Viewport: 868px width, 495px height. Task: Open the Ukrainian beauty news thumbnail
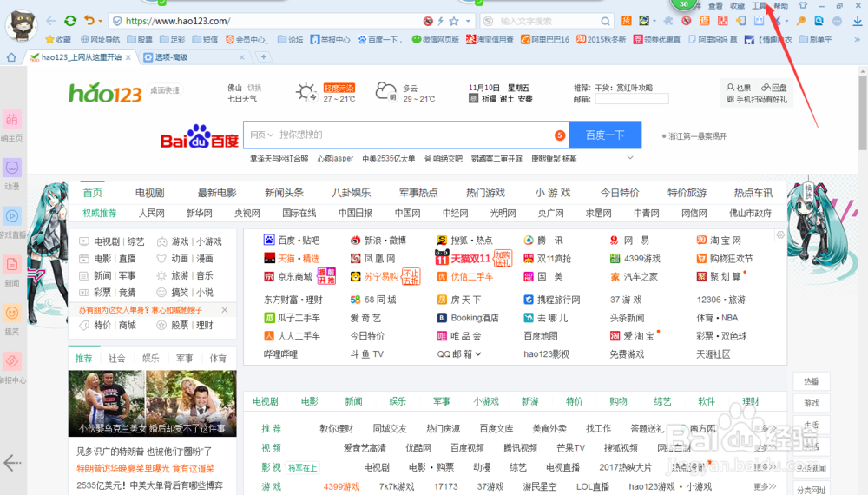[x=152, y=403]
